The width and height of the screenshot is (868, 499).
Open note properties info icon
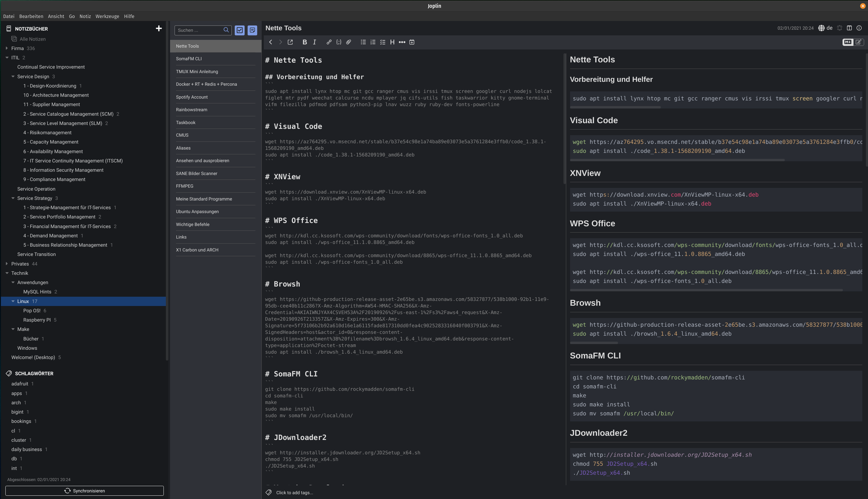coord(859,28)
